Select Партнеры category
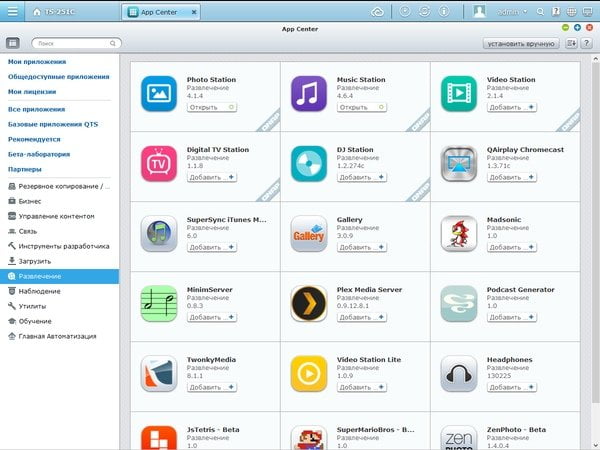 tap(24, 169)
